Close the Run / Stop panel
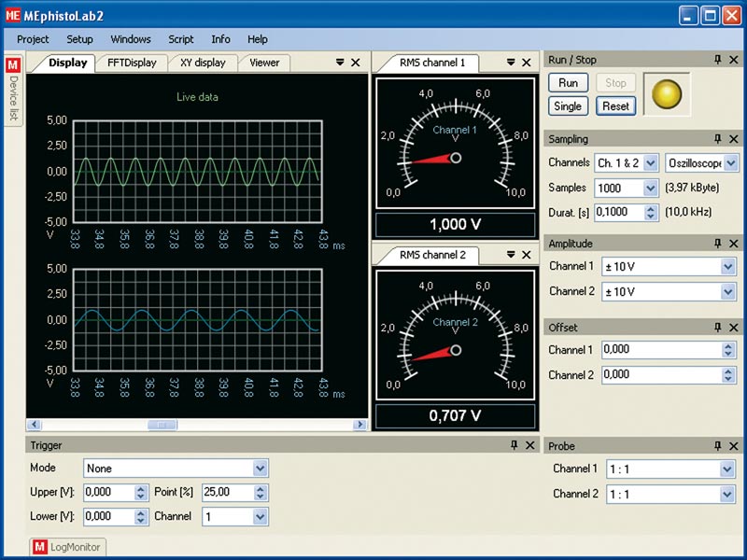 click(734, 60)
